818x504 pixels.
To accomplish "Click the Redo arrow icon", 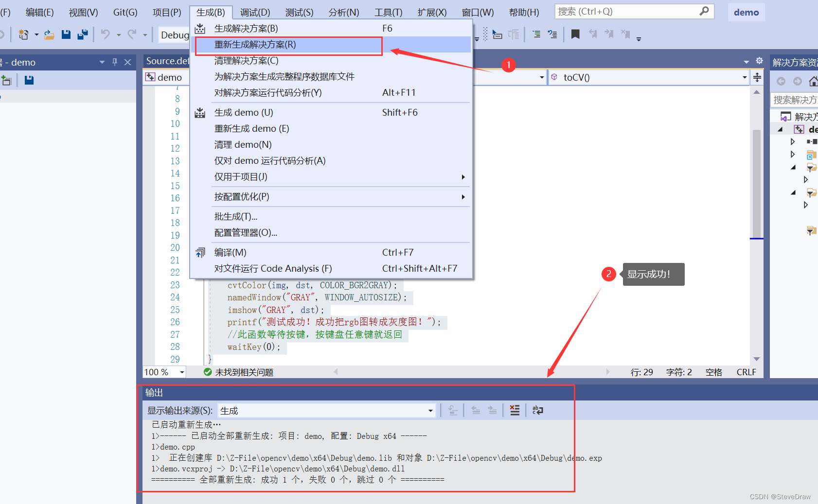I will [x=132, y=35].
